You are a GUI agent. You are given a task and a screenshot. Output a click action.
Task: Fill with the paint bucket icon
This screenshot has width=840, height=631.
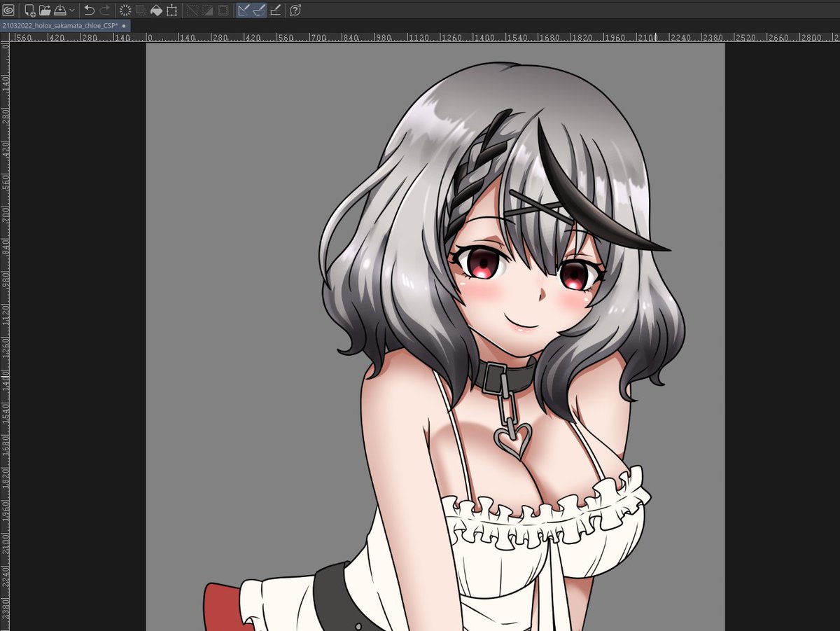(x=156, y=10)
